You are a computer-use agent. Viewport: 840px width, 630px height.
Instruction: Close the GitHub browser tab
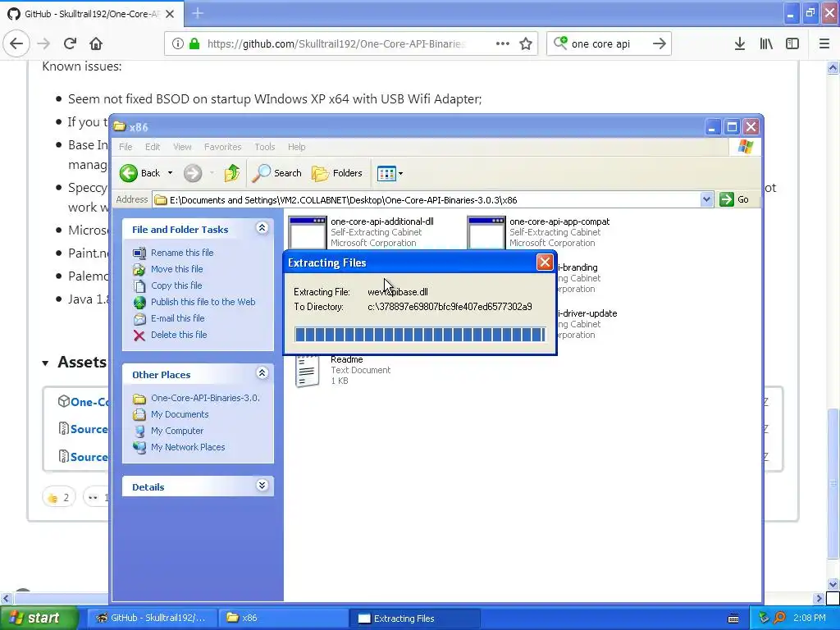pos(170,14)
